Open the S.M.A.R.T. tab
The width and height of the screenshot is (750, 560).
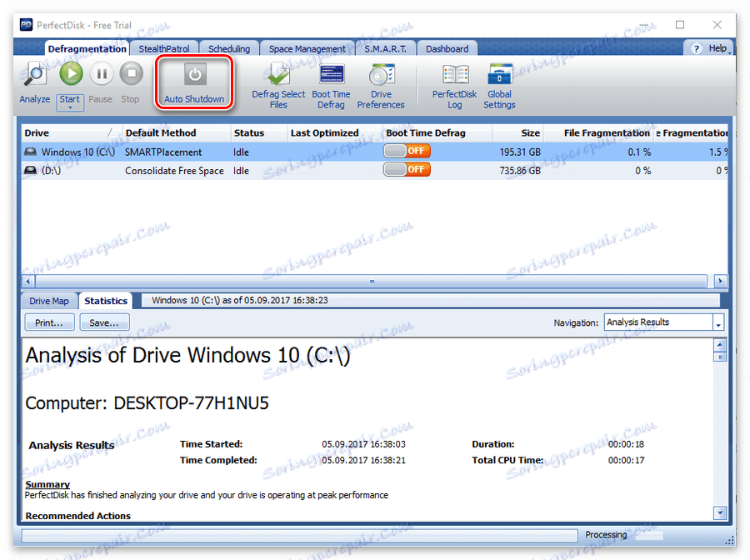pos(386,49)
